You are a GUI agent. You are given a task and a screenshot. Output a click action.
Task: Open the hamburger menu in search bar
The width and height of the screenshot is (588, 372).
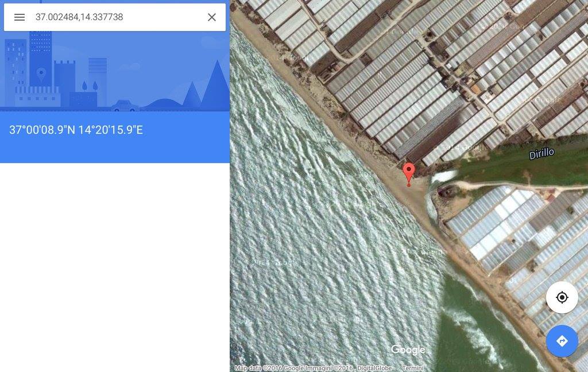20,17
